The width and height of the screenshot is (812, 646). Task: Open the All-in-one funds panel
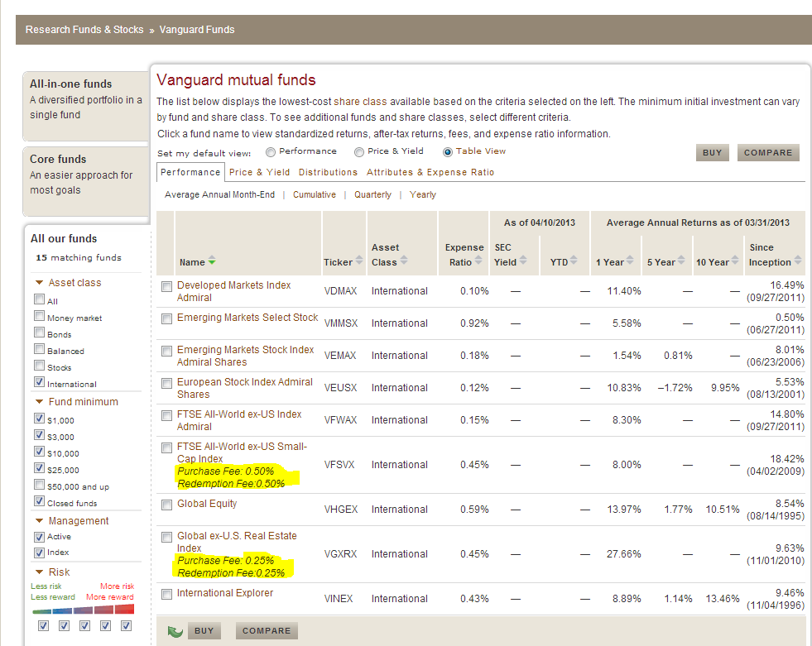(86, 106)
